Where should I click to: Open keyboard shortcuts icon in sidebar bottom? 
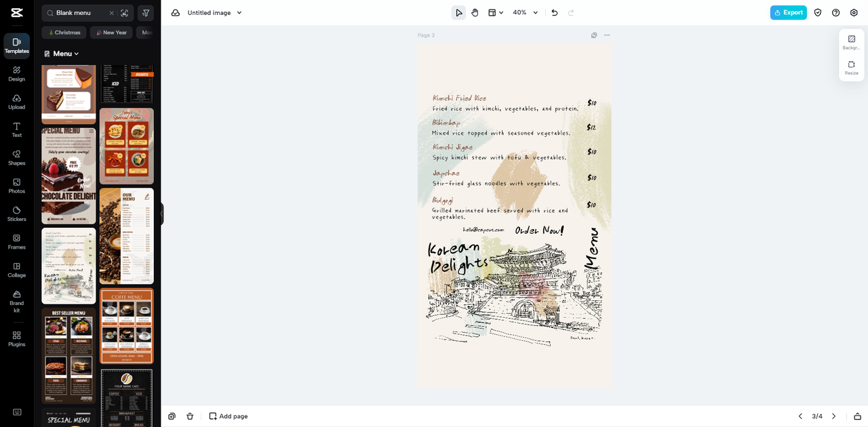(x=17, y=412)
